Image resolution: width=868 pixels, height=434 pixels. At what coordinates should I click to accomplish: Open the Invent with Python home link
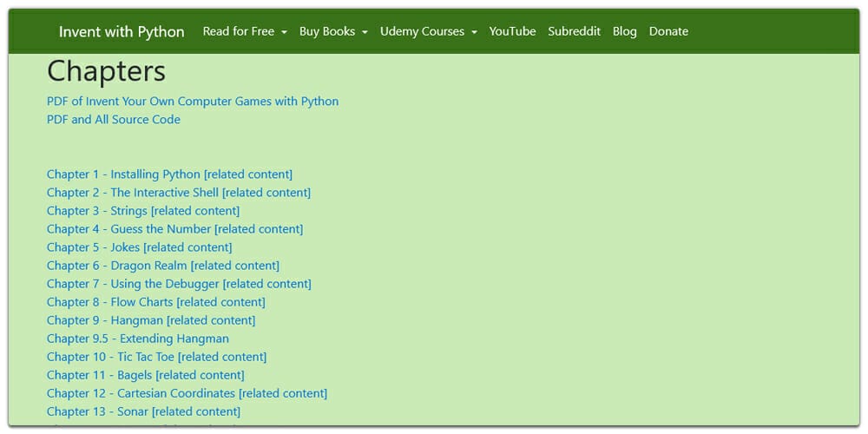[122, 31]
